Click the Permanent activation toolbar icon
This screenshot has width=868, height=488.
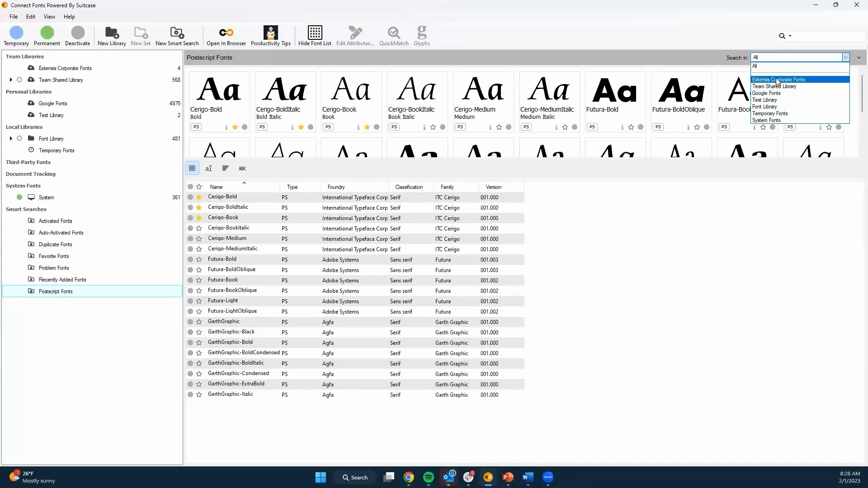coord(47,33)
